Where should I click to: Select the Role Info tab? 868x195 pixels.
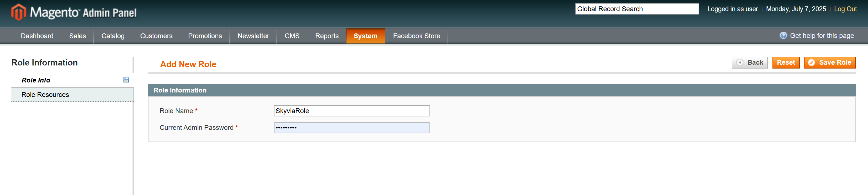[72, 80]
